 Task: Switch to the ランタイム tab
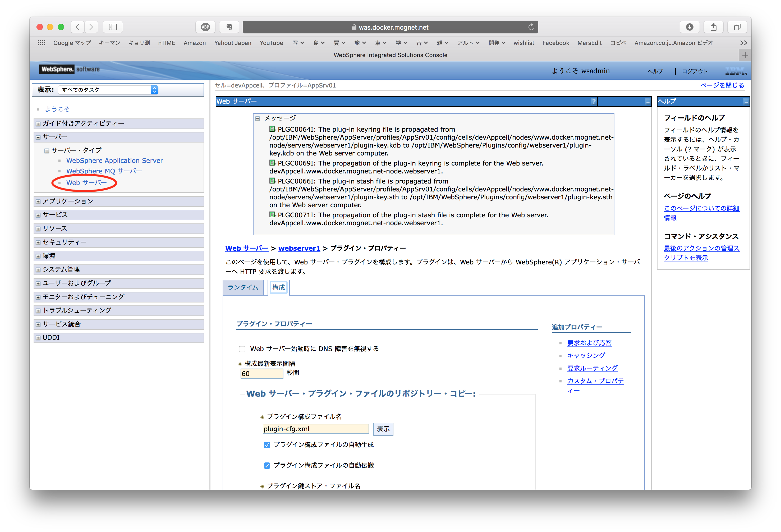tap(243, 288)
